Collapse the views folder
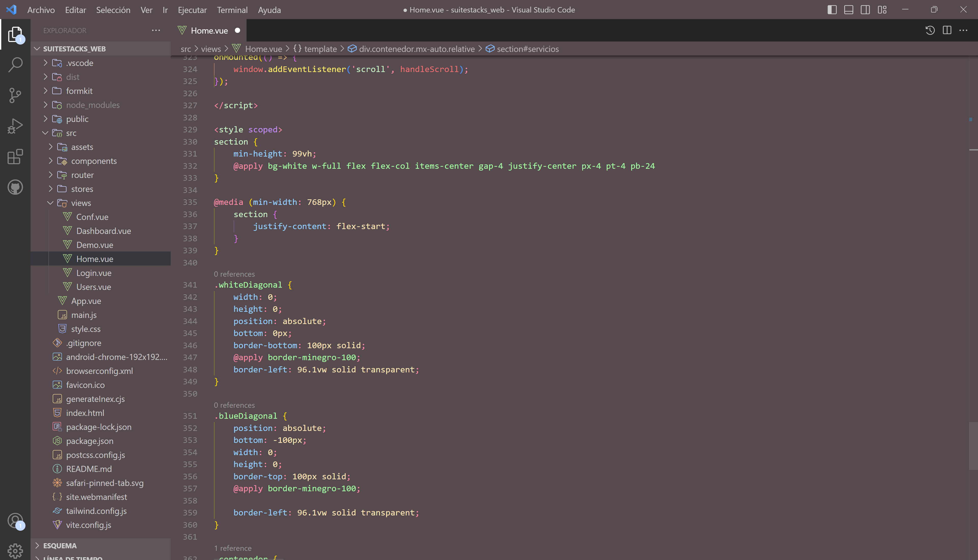Viewport: 978px width, 560px height. (x=81, y=203)
